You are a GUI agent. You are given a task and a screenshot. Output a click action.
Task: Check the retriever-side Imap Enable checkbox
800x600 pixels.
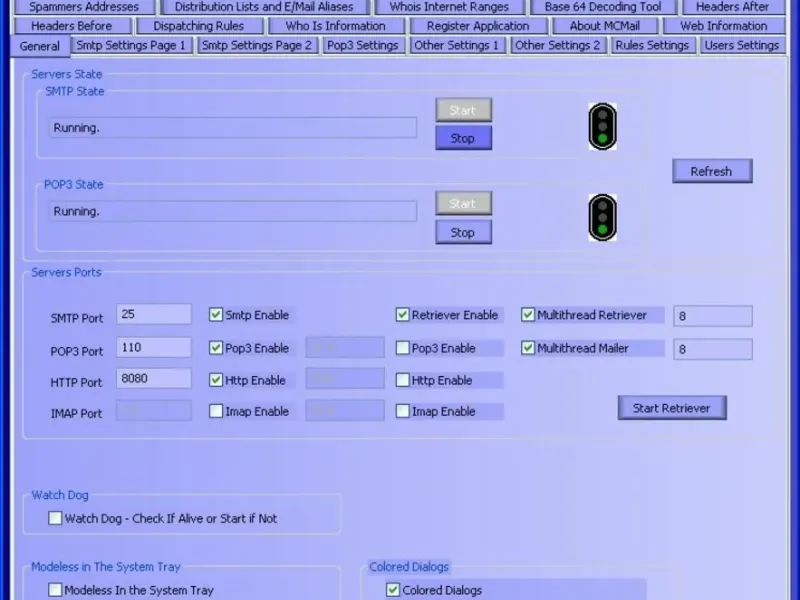pyautogui.click(x=403, y=411)
